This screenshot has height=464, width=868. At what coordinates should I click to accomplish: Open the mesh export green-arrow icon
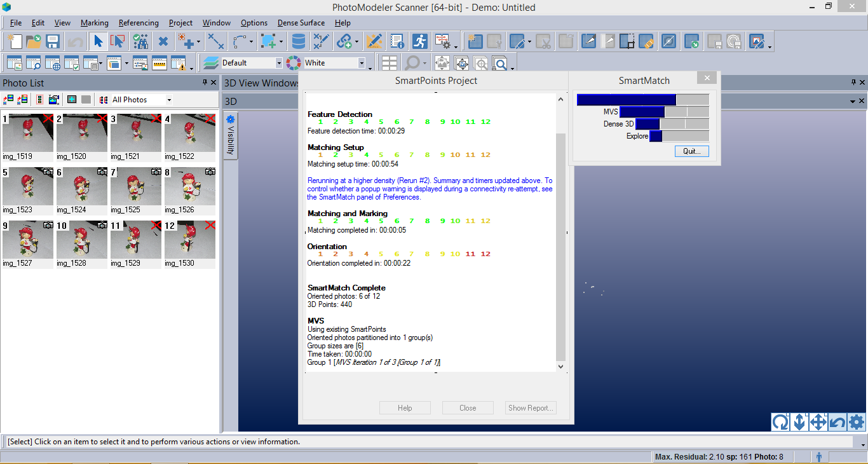(692, 42)
